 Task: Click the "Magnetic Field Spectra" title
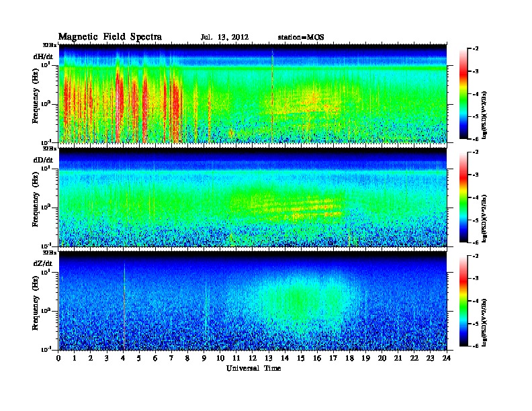110,37
